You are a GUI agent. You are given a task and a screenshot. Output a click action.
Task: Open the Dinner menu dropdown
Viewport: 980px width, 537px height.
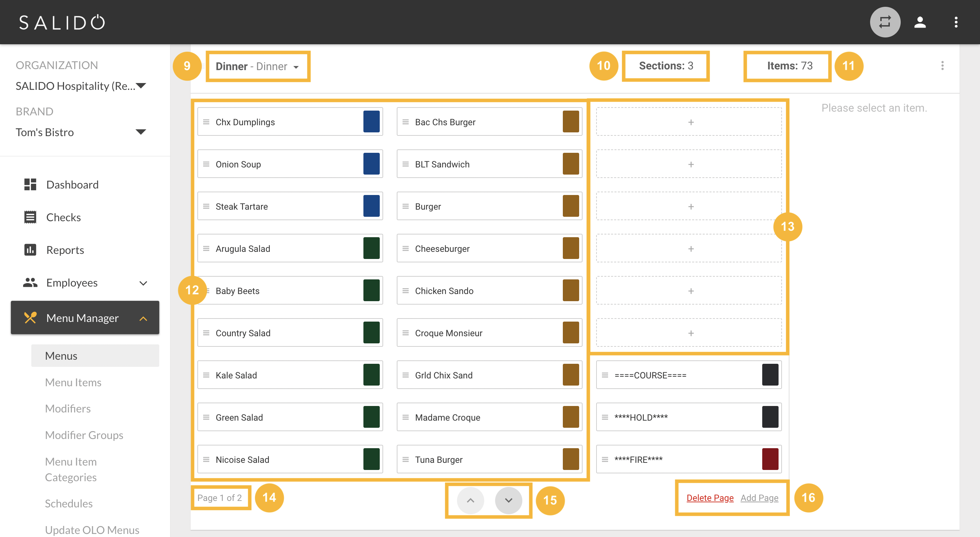[258, 67]
